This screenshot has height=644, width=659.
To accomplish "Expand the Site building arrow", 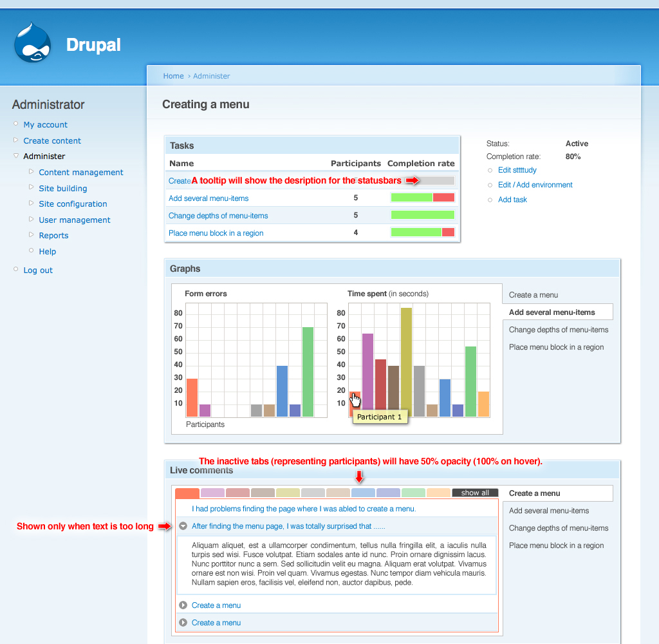I will (31, 187).
